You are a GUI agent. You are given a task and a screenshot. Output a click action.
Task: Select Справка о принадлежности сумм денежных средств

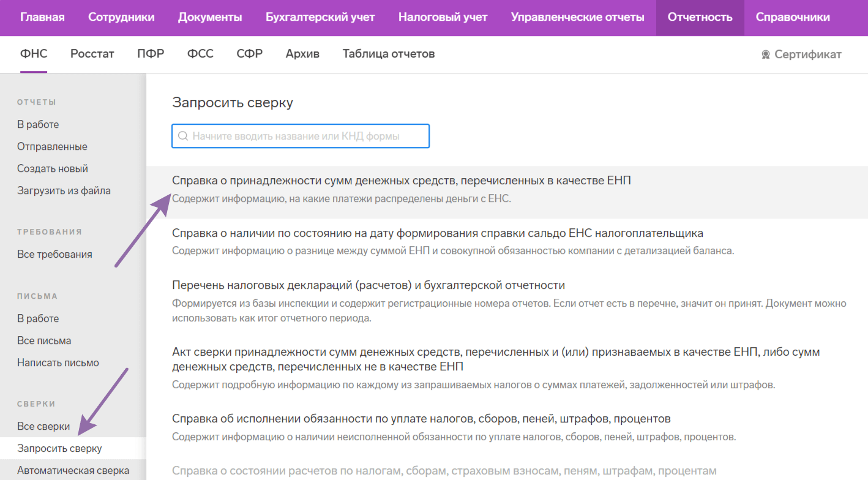(401, 181)
